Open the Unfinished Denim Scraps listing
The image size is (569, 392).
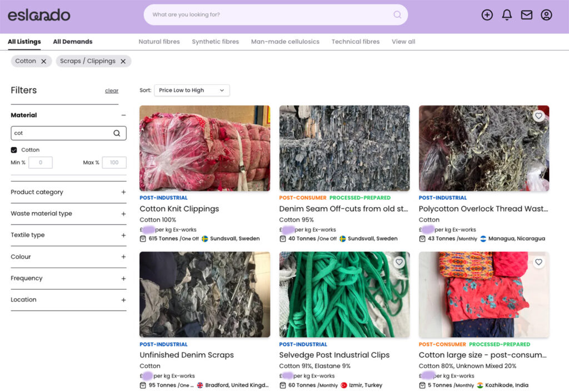coord(186,355)
